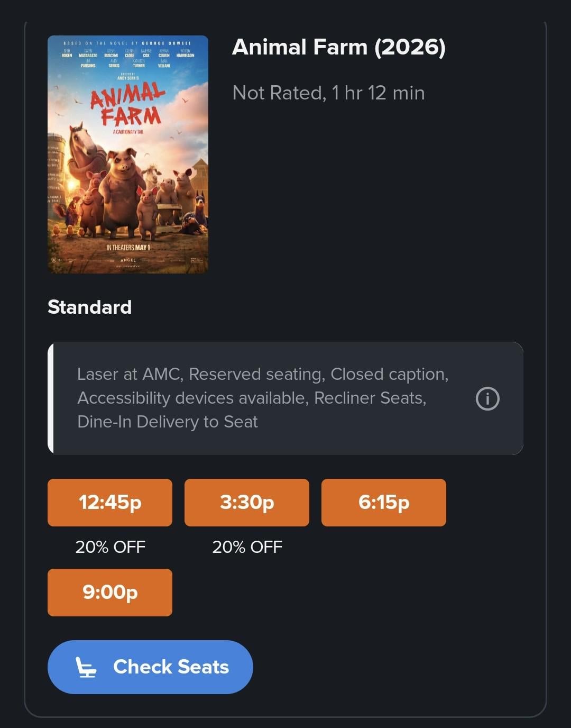Viewport: 571px width, 728px height.
Task: Open the Animal Farm (2026) title
Action: tap(338, 47)
